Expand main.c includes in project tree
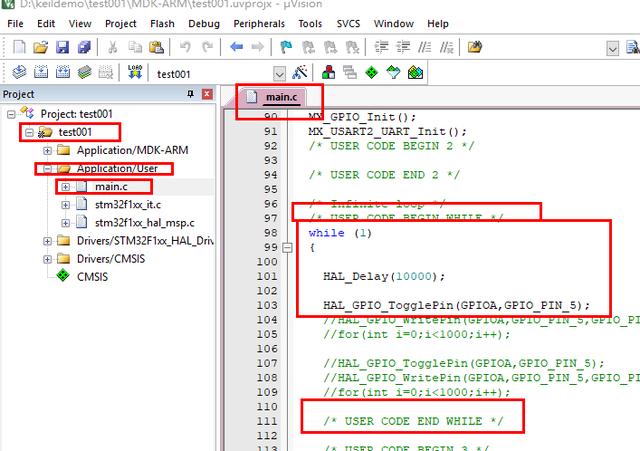Image resolution: width=640 pixels, height=451 pixels. (65, 187)
